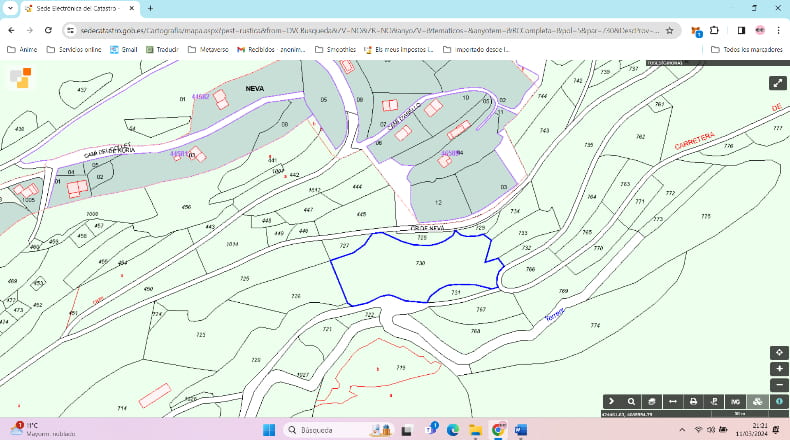The width and height of the screenshot is (790, 440).
Task: Click parcel 723 on the map
Action: click(201, 335)
